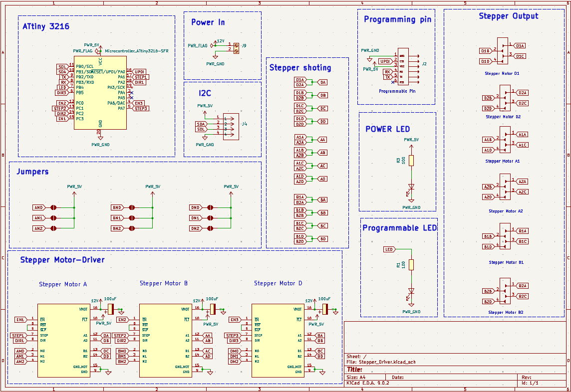This screenshot has height=392, width=571.
Task: Select the PWR_5V symbol above AN0 jumpers
Action: click(x=74, y=194)
